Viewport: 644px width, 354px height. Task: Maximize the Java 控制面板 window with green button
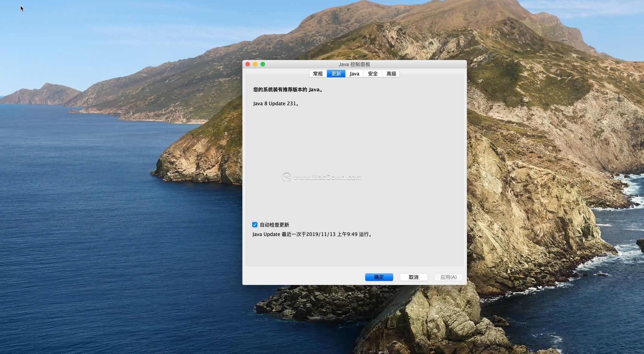tap(263, 64)
